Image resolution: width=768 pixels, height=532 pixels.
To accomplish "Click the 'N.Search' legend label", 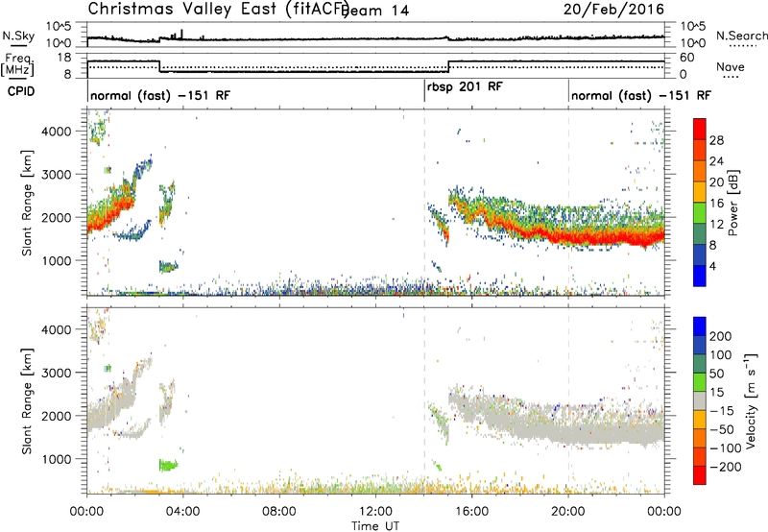I will pyautogui.click(x=742, y=36).
